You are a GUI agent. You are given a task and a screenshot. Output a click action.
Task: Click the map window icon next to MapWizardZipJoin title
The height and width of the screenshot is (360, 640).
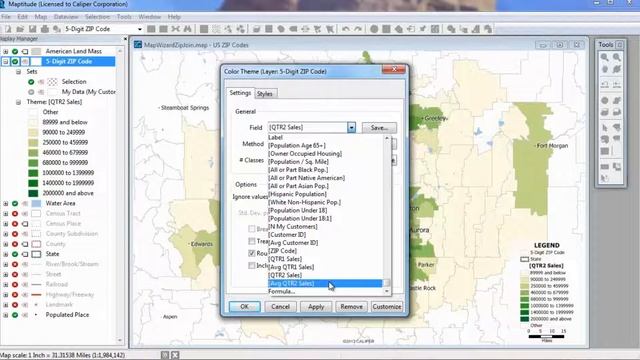(138, 44)
